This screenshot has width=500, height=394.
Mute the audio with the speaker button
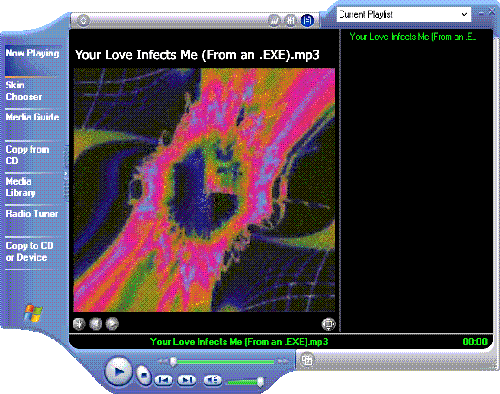coord(212,380)
